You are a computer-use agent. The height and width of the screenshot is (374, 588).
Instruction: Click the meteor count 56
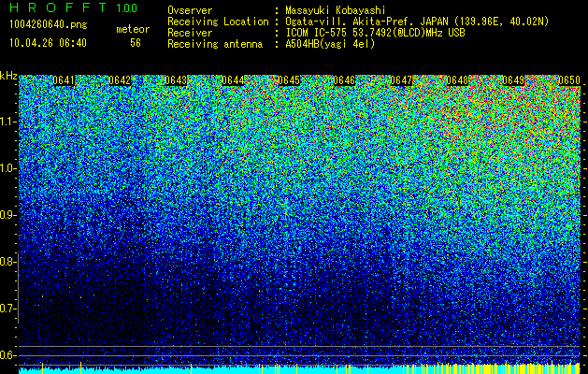click(x=136, y=43)
